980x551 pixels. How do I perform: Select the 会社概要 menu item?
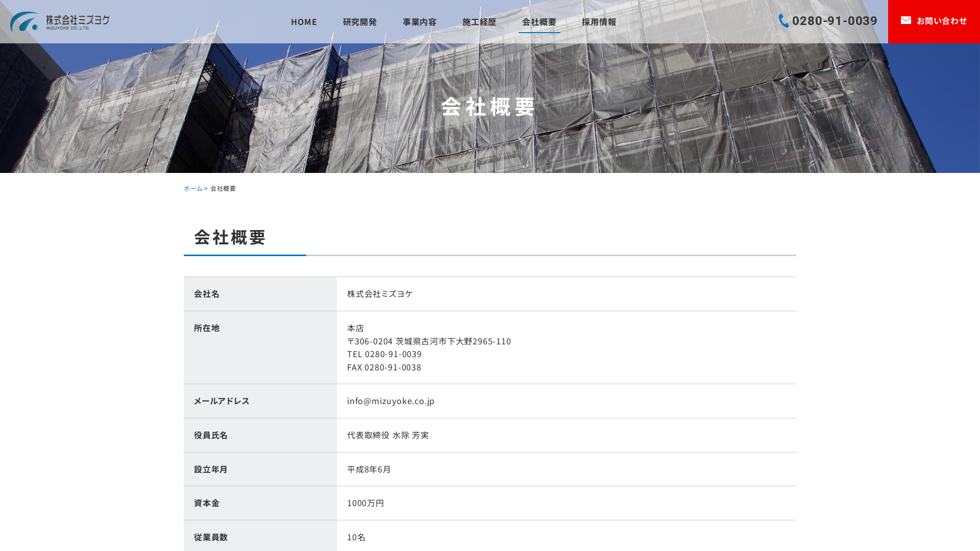click(539, 22)
